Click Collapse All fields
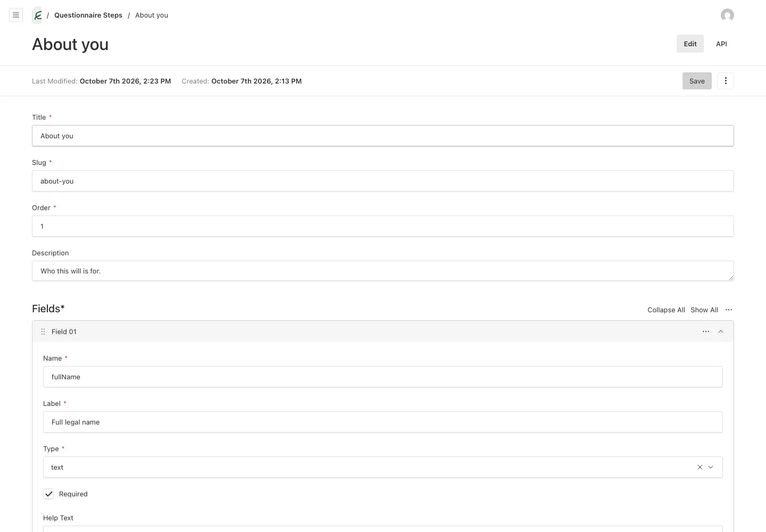This screenshot has height=532, width=766. [666, 310]
